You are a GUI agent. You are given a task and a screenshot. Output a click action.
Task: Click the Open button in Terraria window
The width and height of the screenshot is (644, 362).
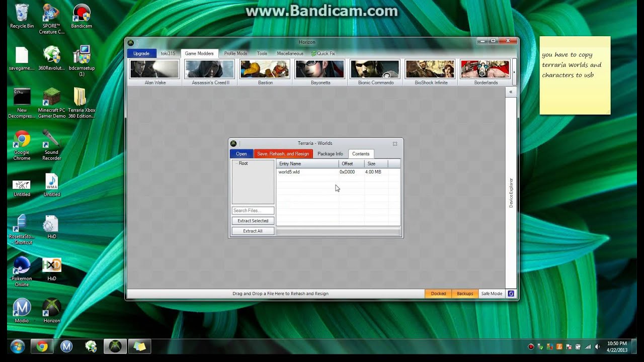(x=242, y=154)
